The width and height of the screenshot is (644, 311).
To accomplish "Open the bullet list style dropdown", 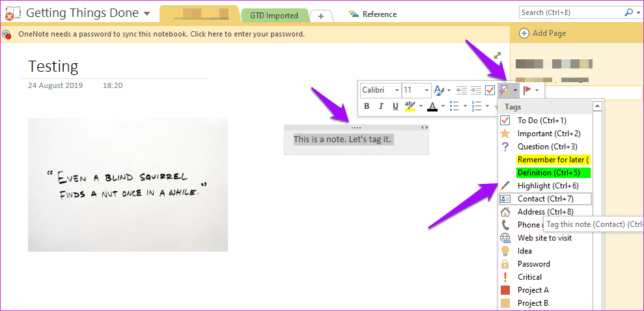I will click(465, 106).
